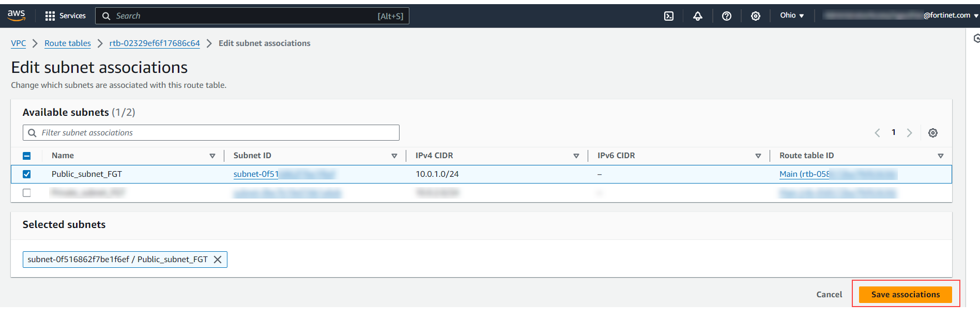Image resolution: width=980 pixels, height=319 pixels.
Task: Go to previous page of subnets
Action: (877, 133)
